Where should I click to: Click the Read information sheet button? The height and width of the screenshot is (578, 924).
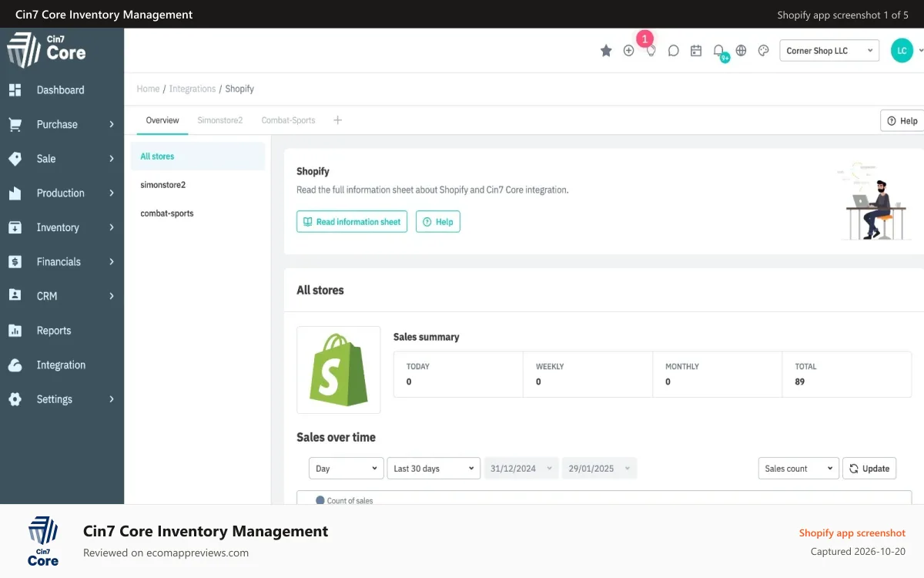pos(352,222)
